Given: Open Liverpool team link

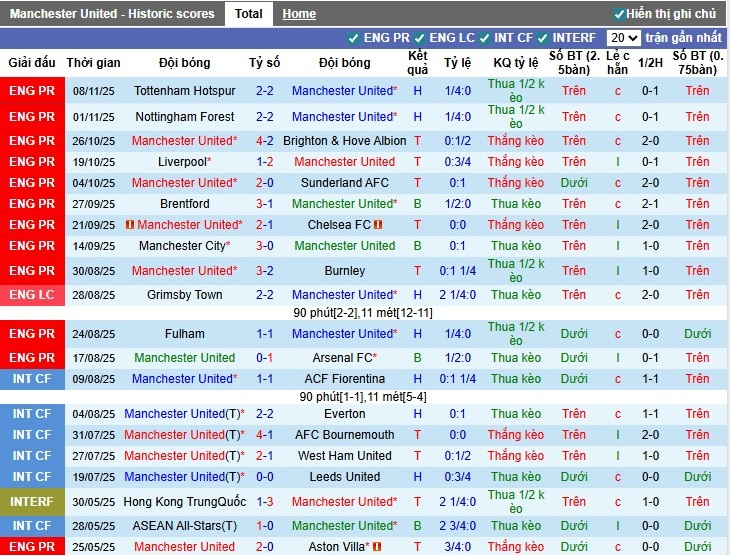Looking at the screenshot, I should (182, 162).
